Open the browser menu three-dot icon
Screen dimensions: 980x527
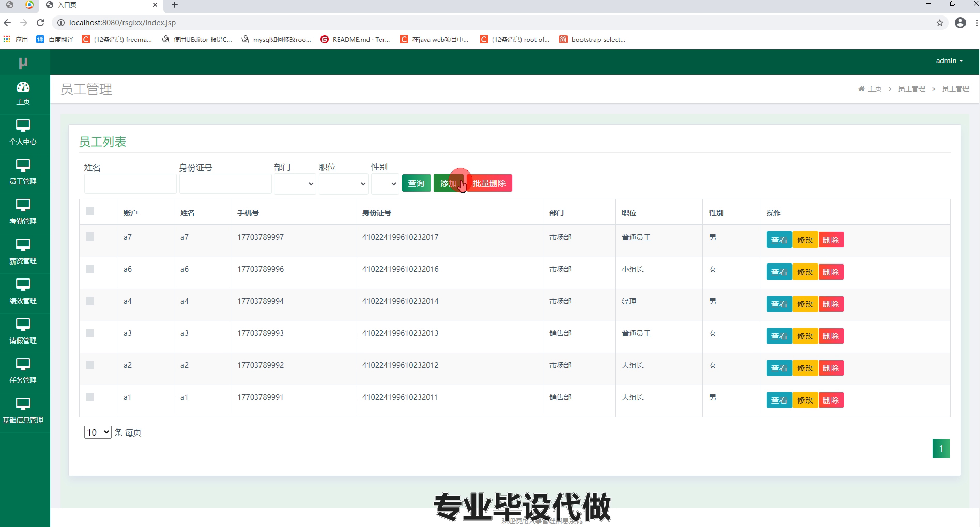click(976, 23)
